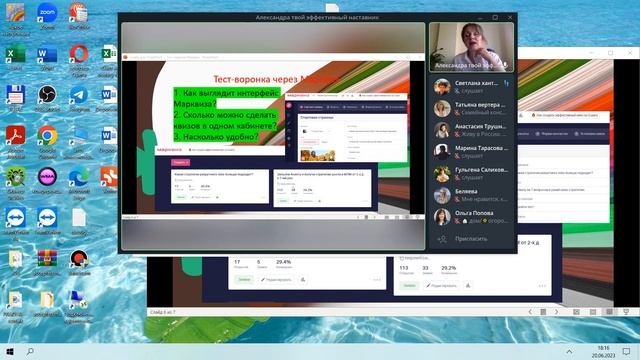Select participant Гульгена Салихов in the list
640x360 pixels.
tap(472, 173)
